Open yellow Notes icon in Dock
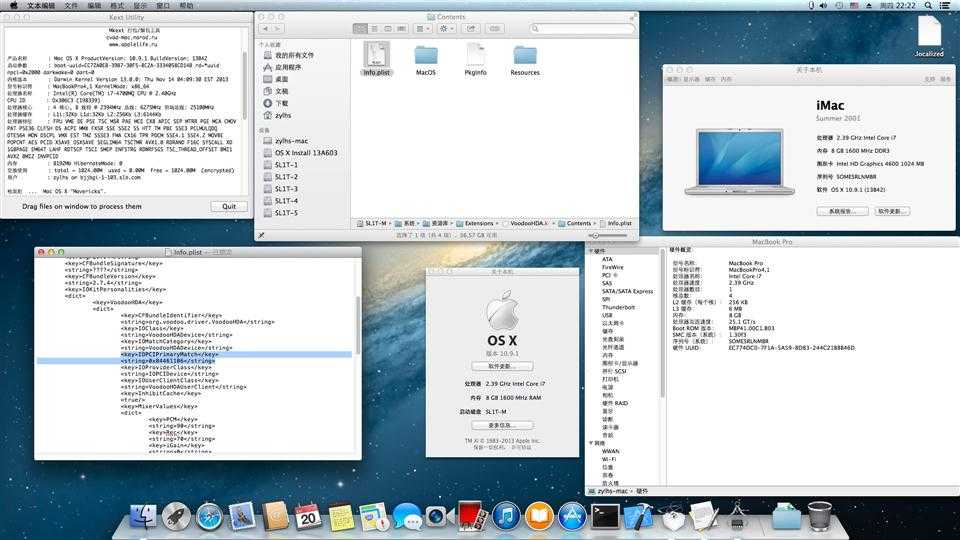This screenshot has height=540, width=960. point(341,517)
